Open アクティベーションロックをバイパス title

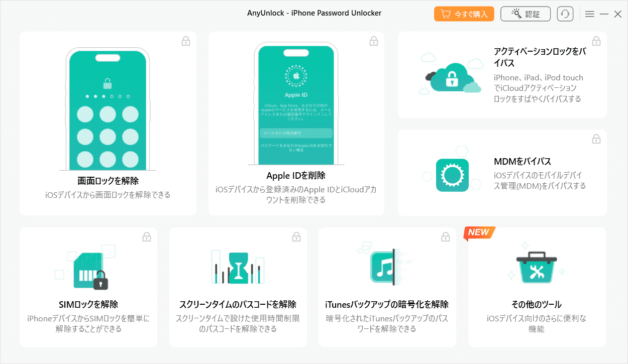click(x=540, y=57)
